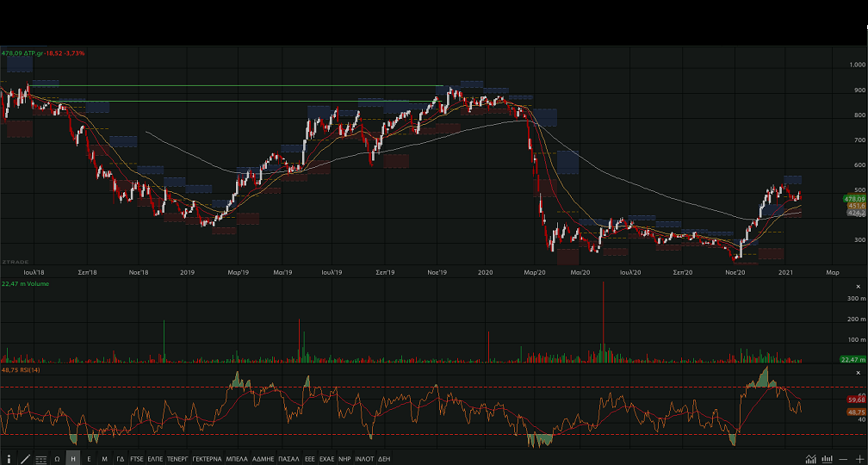Close the RSI(14) panel with its X
Screen dimensions: 868x465
coord(857,373)
